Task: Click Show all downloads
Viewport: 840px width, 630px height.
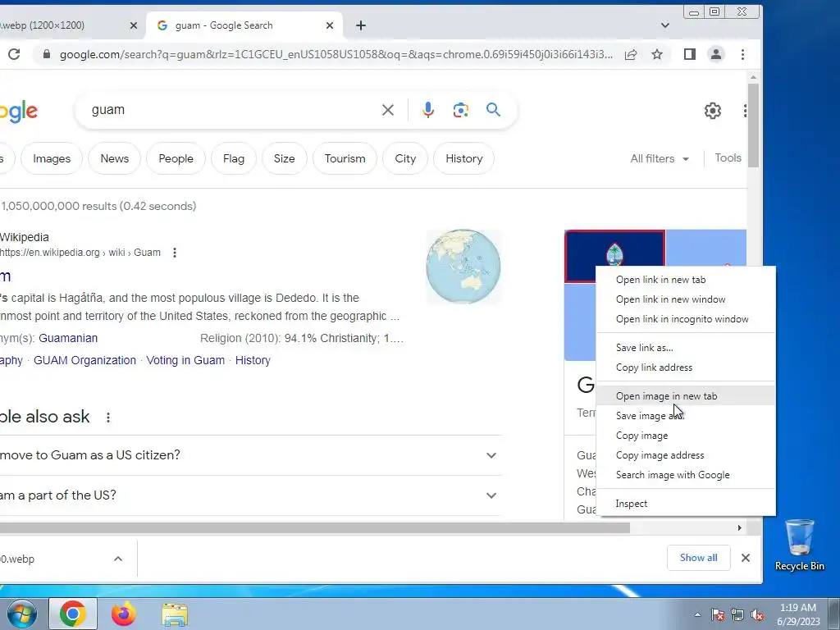Action: tap(699, 558)
